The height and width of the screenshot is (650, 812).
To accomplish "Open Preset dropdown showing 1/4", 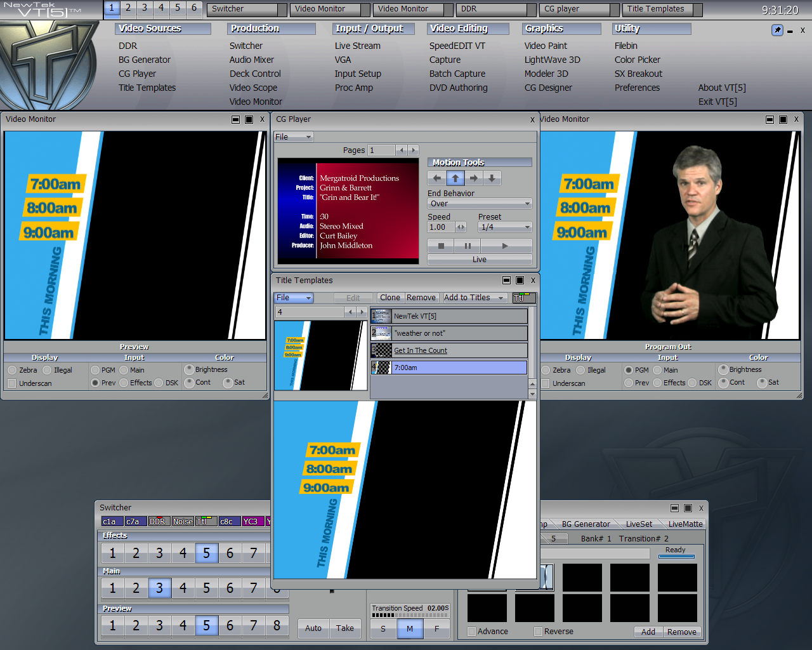I will (505, 227).
